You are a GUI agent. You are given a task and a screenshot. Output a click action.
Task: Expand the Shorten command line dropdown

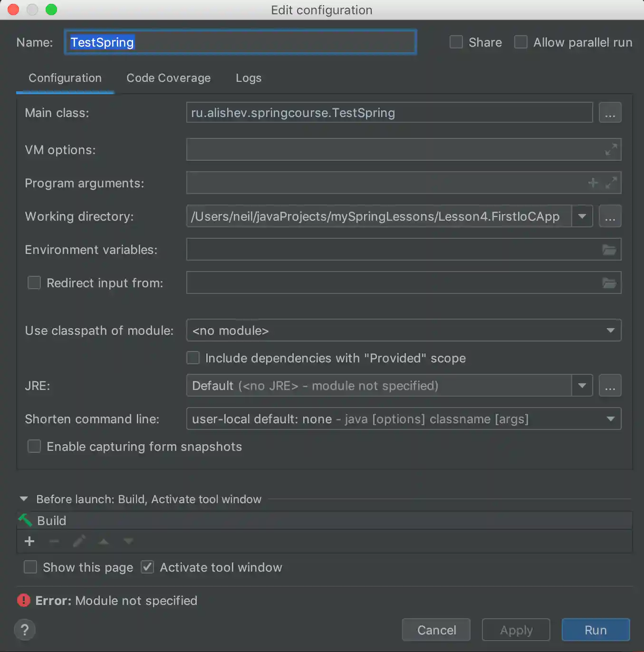coord(404,419)
